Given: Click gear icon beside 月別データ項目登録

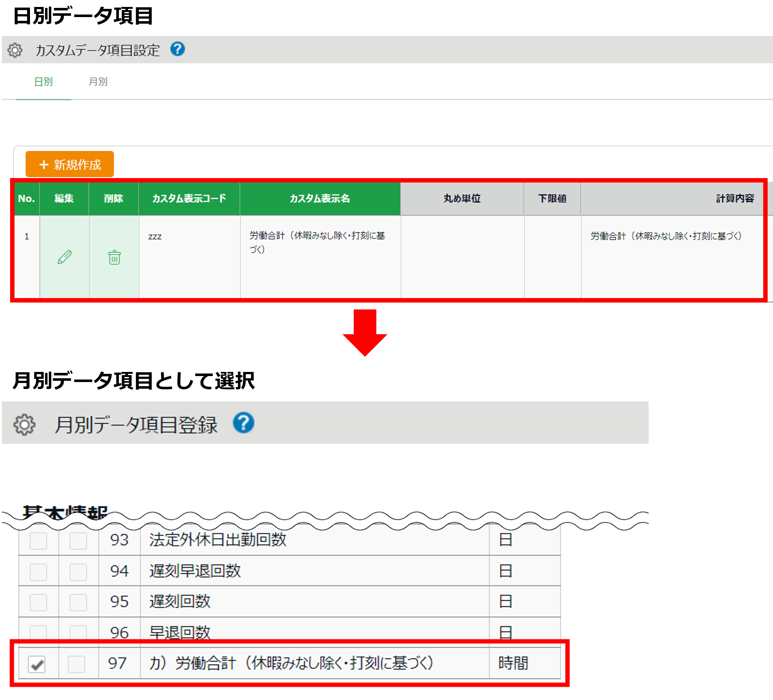Looking at the screenshot, I should 25,424.
